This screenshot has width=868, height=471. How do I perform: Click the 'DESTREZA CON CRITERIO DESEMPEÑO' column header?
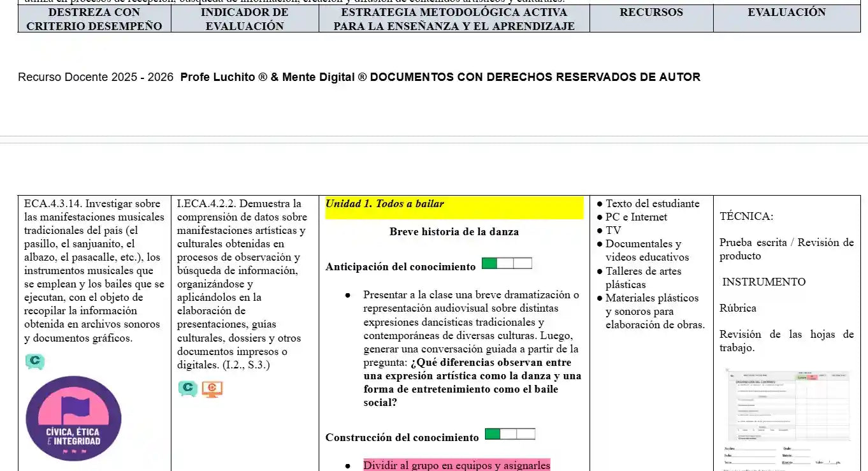tap(94, 19)
